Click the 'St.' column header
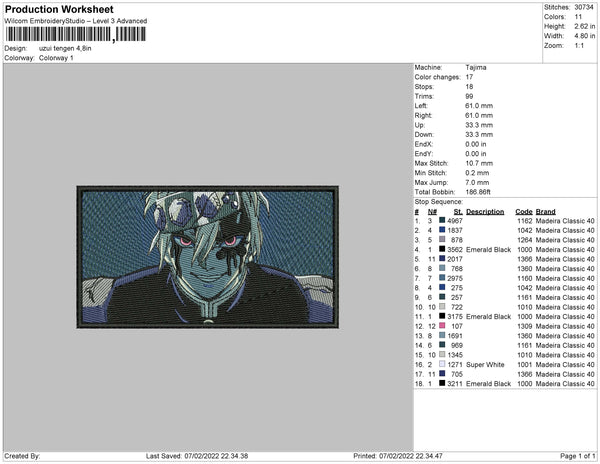This screenshot has width=600, height=464. pos(458,212)
